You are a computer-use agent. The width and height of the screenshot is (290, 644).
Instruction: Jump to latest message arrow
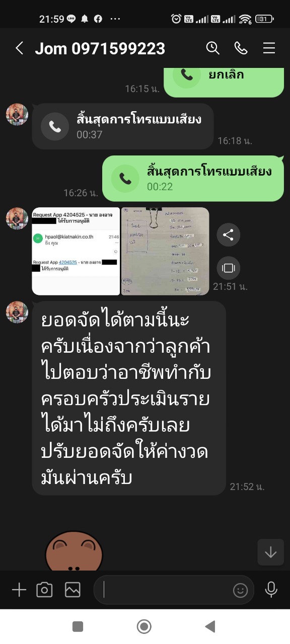point(271,552)
